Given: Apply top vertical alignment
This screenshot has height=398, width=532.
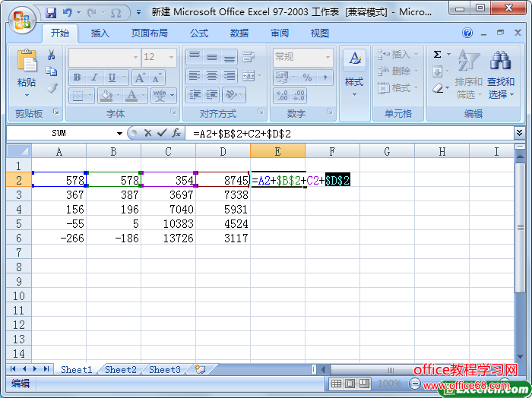Looking at the screenshot, I should [195, 57].
